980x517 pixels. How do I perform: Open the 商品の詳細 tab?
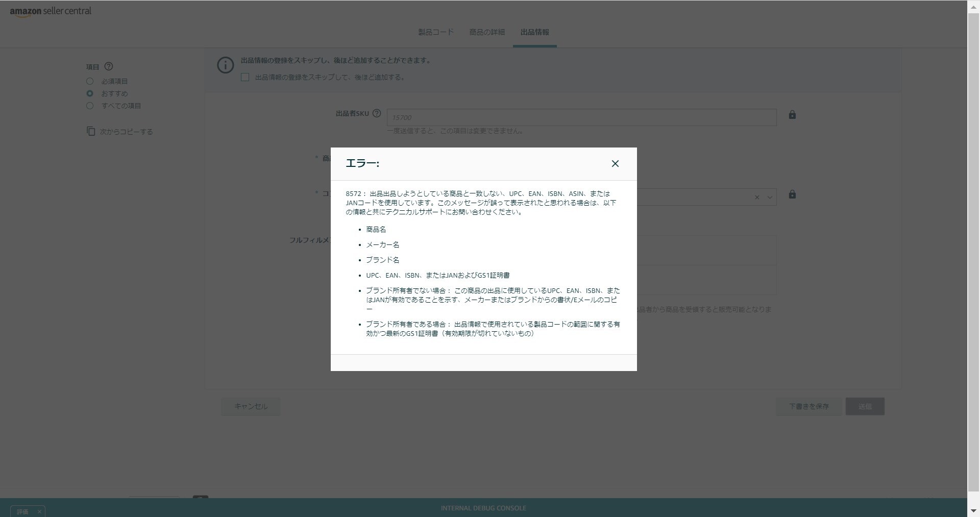(487, 32)
